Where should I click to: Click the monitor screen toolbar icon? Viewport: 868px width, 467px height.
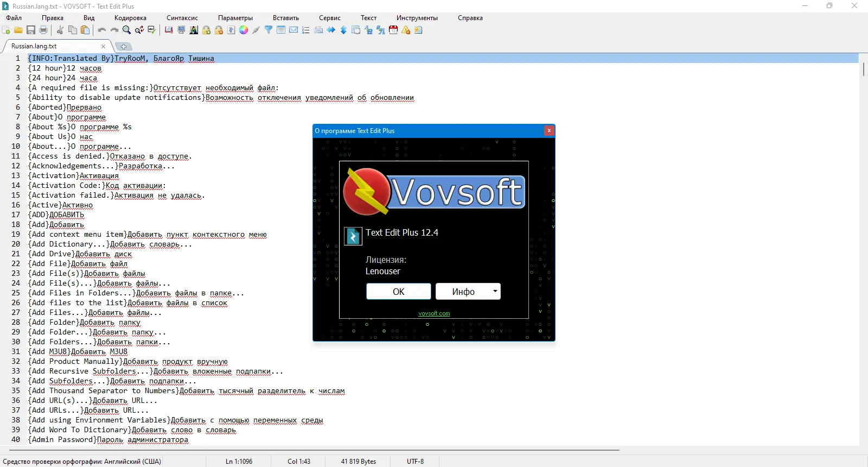pos(181,30)
